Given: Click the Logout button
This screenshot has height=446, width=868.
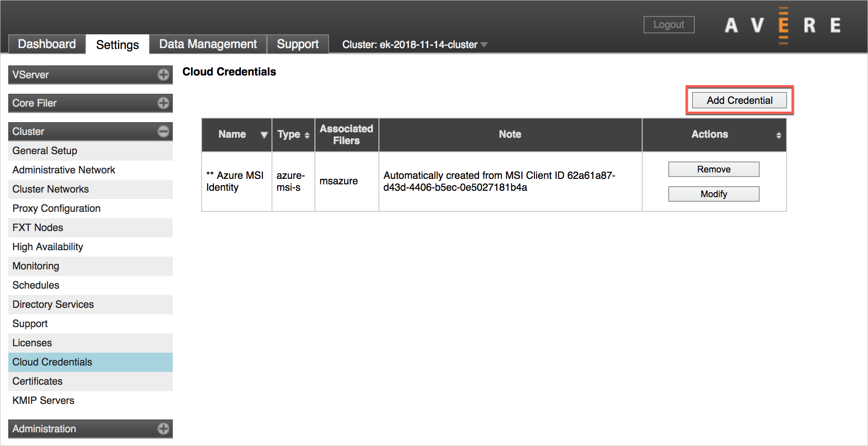Looking at the screenshot, I should [669, 25].
